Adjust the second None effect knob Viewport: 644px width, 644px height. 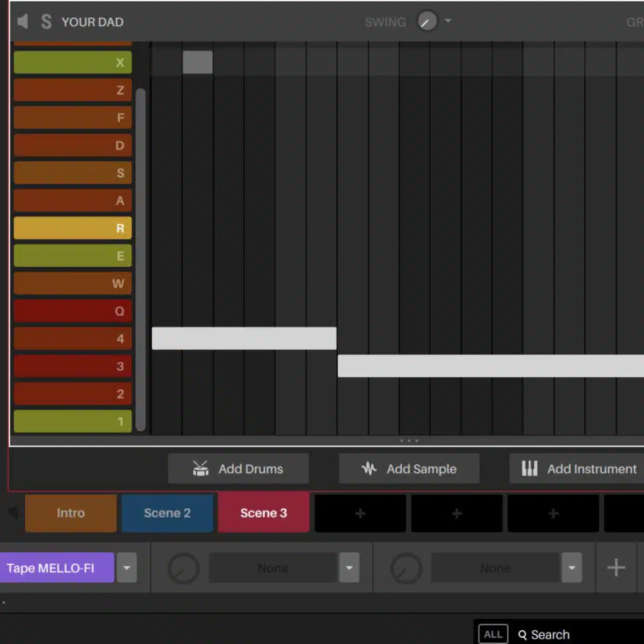point(406,569)
